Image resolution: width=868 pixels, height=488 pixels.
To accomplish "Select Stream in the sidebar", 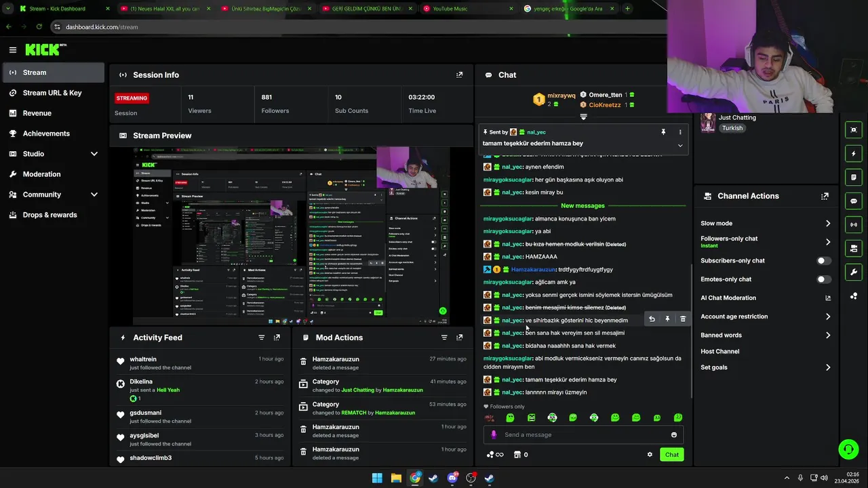I will (x=52, y=73).
